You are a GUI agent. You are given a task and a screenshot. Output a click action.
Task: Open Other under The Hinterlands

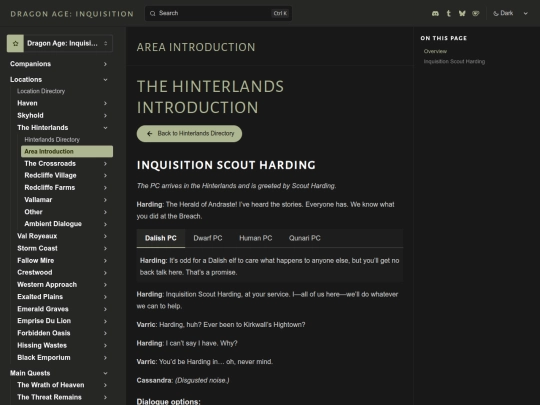(x=33, y=212)
